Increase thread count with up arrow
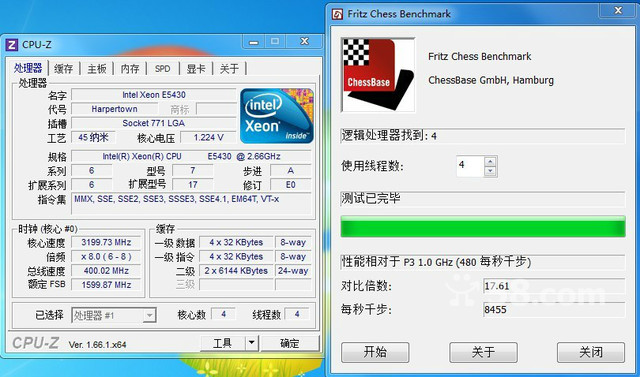The height and width of the screenshot is (377, 640). (490, 161)
